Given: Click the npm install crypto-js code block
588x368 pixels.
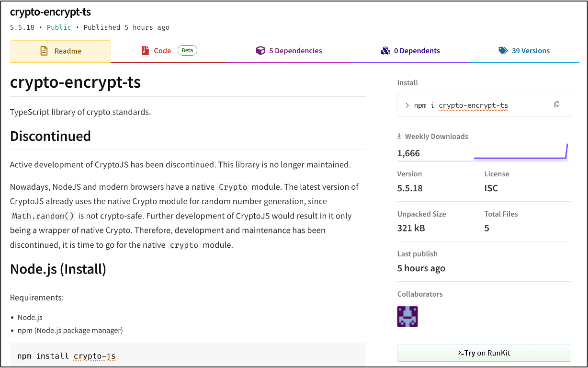Looking at the screenshot, I should [x=188, y=356].
